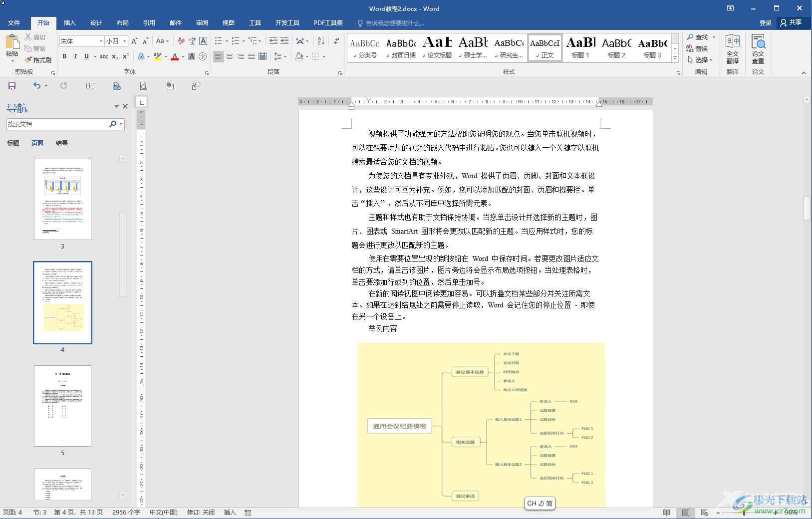Increase font size with grow font icon
The width and height of the screenshot is (812, 519).
[134, 41]
